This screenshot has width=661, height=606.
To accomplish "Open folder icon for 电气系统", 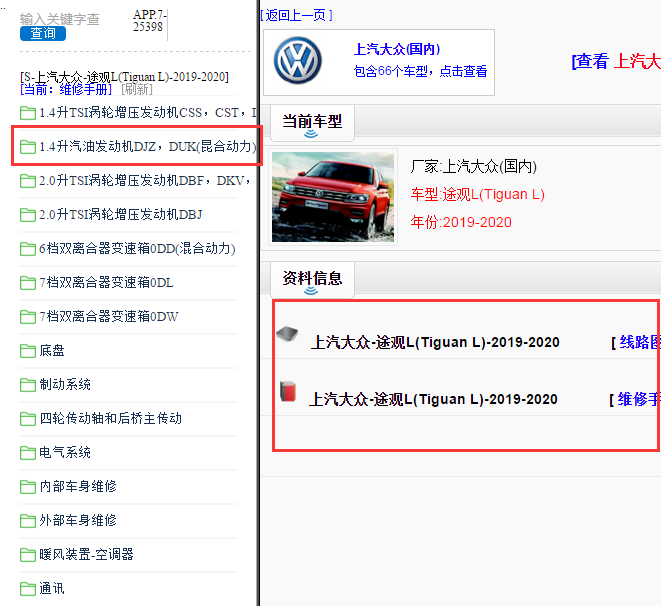I will 28,453.
